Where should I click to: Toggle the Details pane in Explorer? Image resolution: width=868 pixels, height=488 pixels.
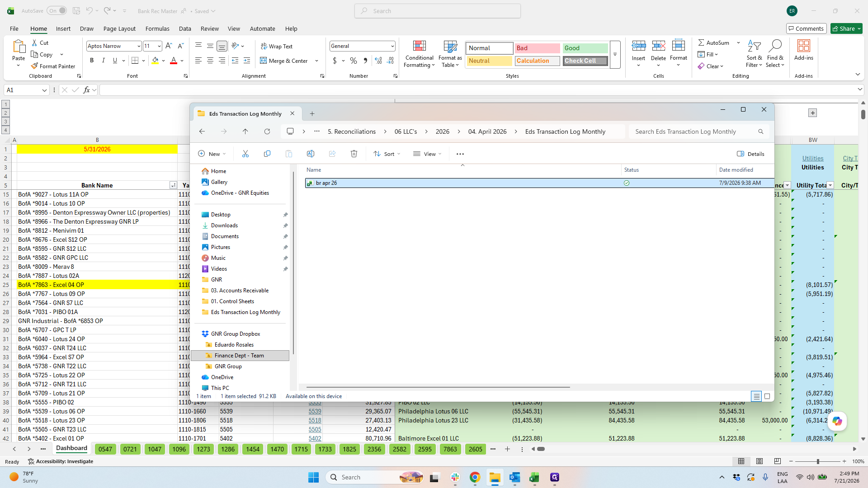pyautogui.click(x=750, y=154)
